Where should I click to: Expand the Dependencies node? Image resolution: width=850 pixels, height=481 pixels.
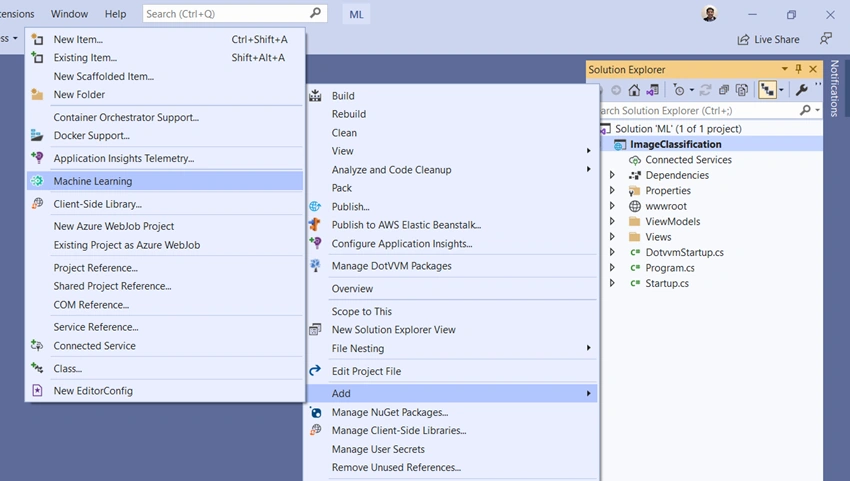612,175
